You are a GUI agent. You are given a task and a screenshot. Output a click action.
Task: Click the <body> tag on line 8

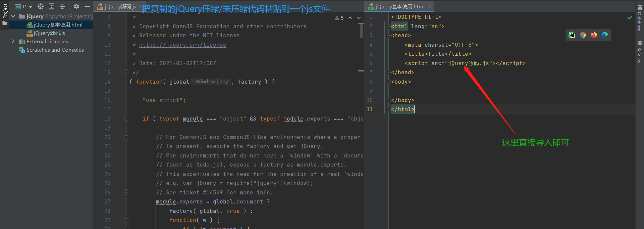coord(401,82)
